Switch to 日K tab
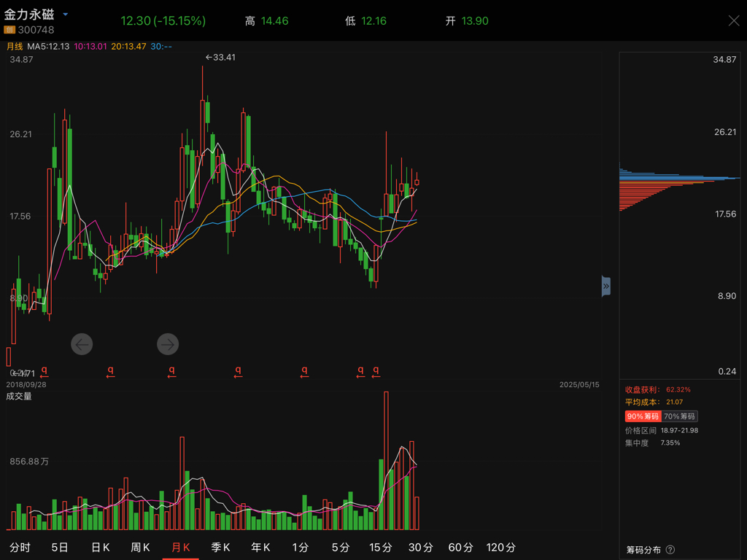Screen dimensions: 747x560 coord(100,548)
